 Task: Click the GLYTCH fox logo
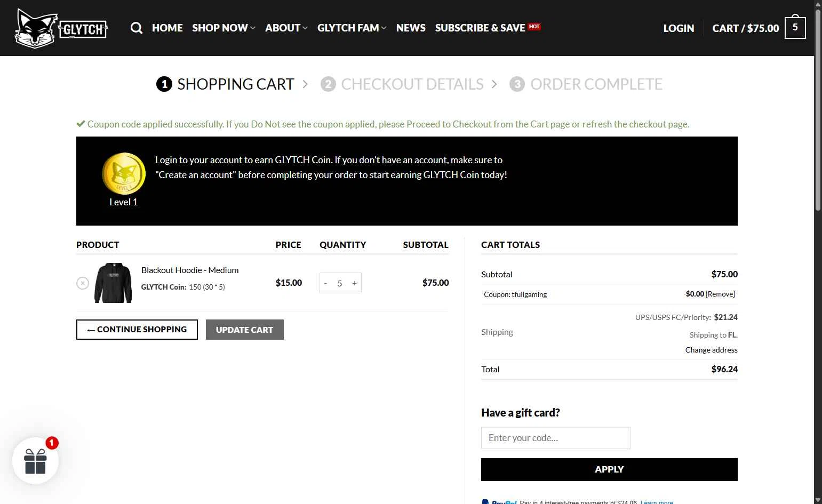(x=61, y=28)
